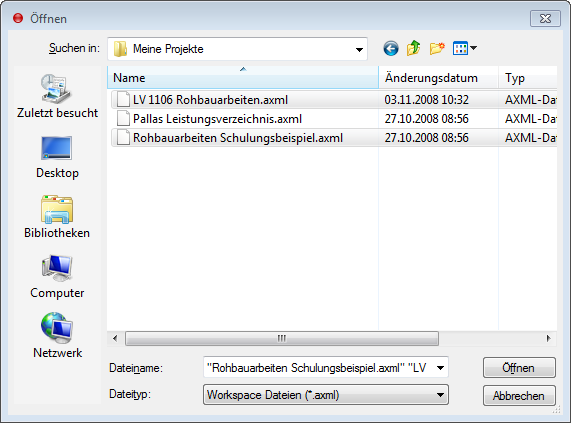Click the file icon of LV 1106 Rohbauarbeiten.axml
Image resolution: width=571 pixels, height=423 pixels.
(x=123, y=100)
